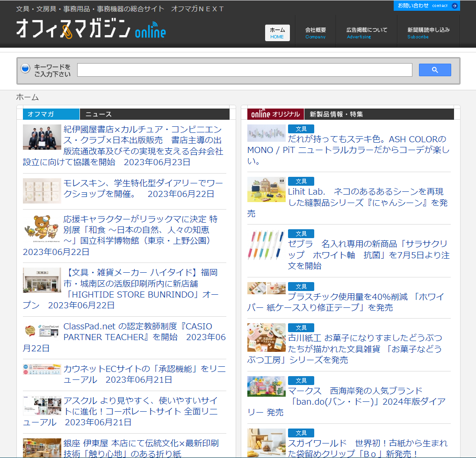Click the スガイワールド clip thumbnail
Viewport: 476px width, 458px height.
click(266, 443)
